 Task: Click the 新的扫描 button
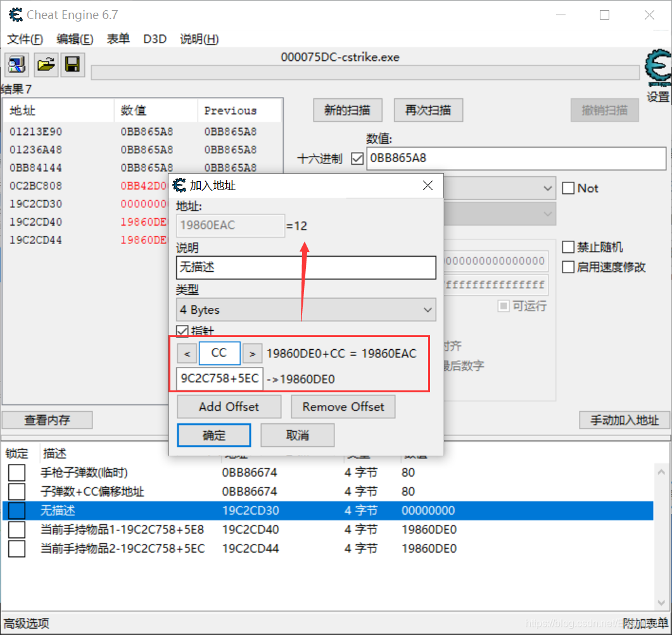348,110
